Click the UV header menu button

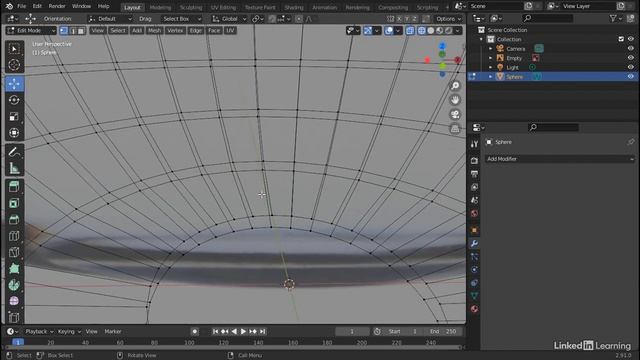(x=230, y=31)
